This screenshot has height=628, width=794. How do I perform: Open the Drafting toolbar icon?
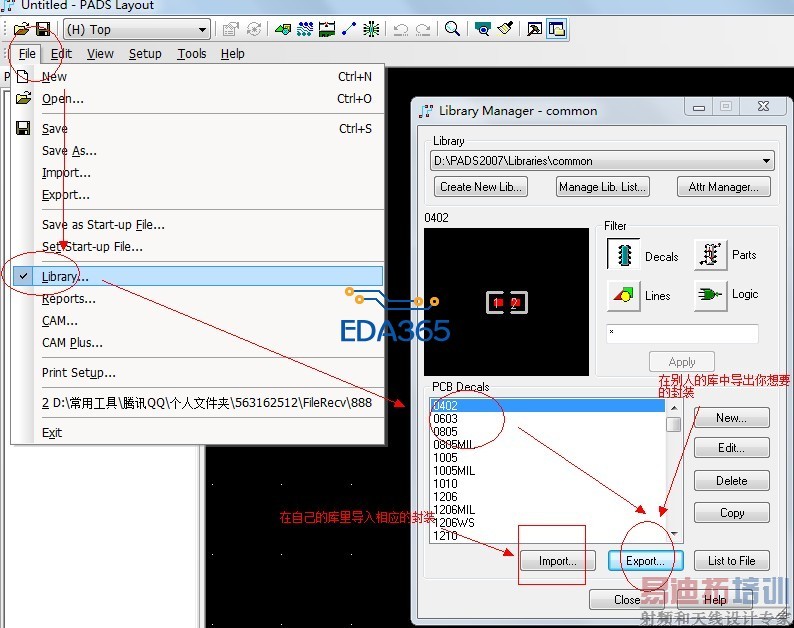283,29
